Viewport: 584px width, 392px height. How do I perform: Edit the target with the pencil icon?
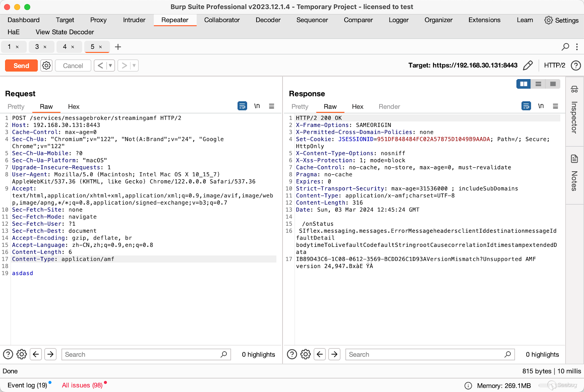tap(528, 65)
